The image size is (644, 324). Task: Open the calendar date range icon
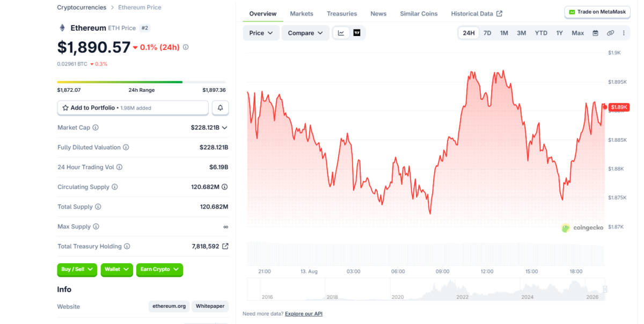click(595, 33)
